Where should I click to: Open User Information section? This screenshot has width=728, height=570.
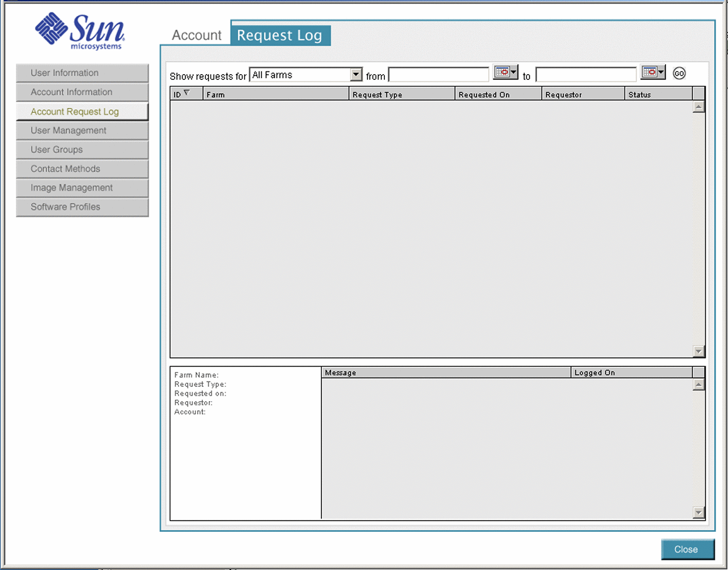coord(82,73)
